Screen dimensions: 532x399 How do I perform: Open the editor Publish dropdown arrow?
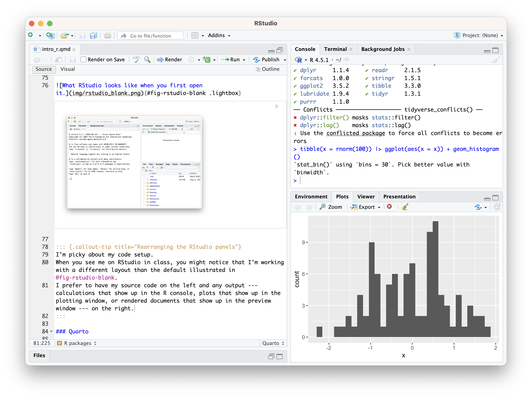click(285, 60)
